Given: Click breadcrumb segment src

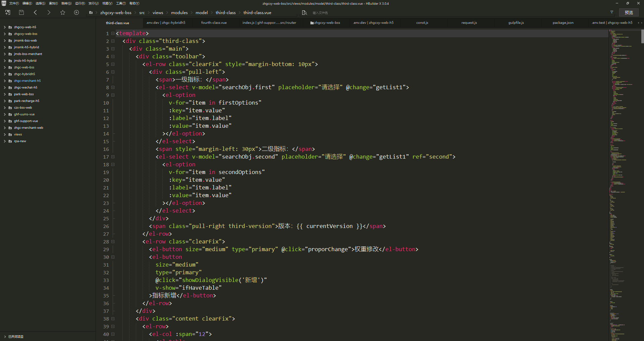Looking at the screenshot, I should click(x=142, y=13).
